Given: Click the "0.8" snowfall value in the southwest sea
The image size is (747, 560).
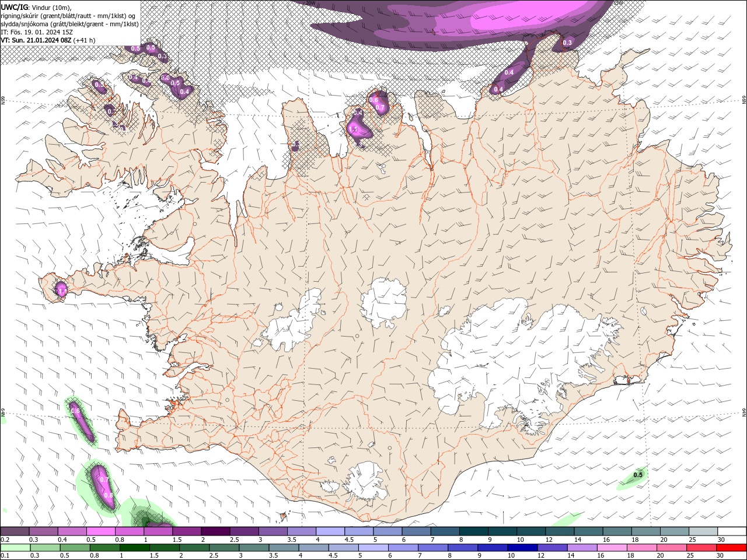Looking at the screenshot, I should click(x=109, y=495).
